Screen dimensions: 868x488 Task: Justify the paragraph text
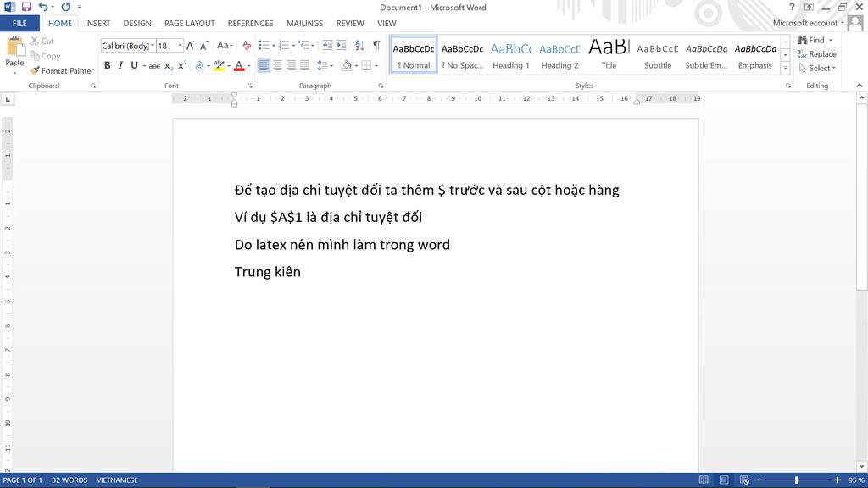pos(304,65)
